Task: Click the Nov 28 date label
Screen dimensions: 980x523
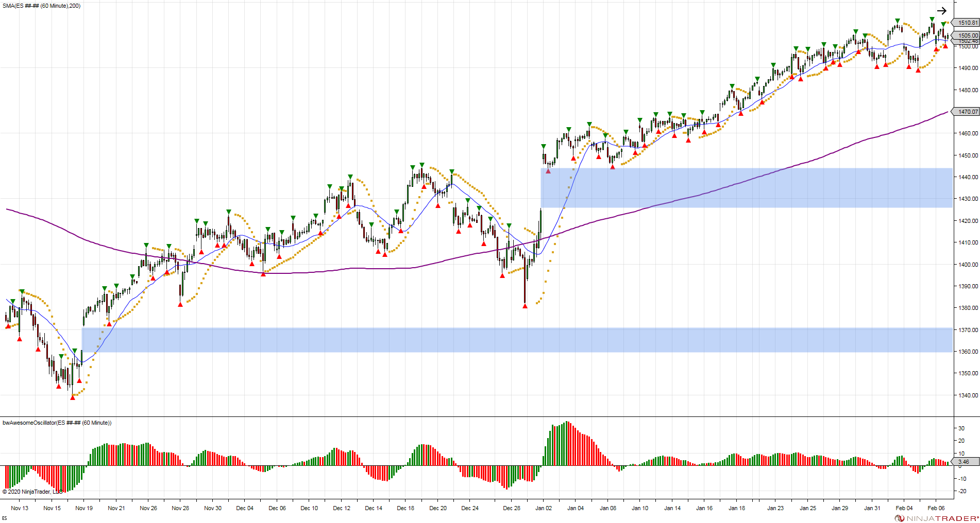Action: coord(180,508)
